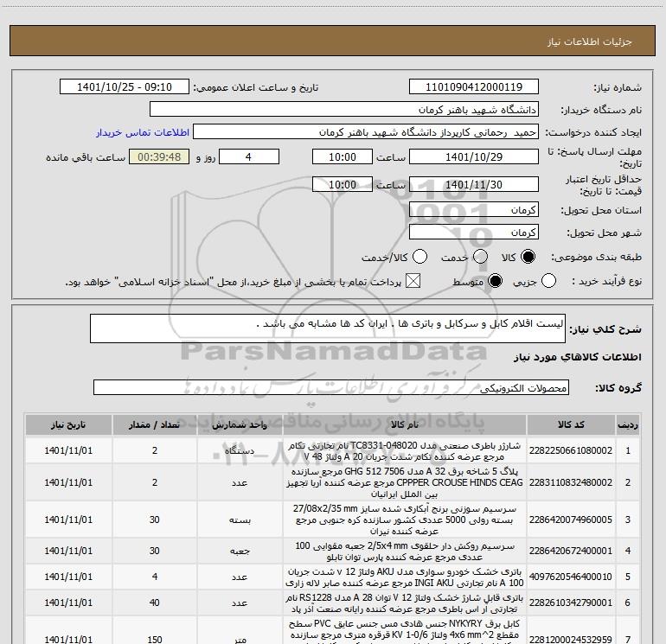Click the response deadline date 1401/10/29
Image resolution: width=666 pixels, height=644 pixels.
click(x=474, y=156)
